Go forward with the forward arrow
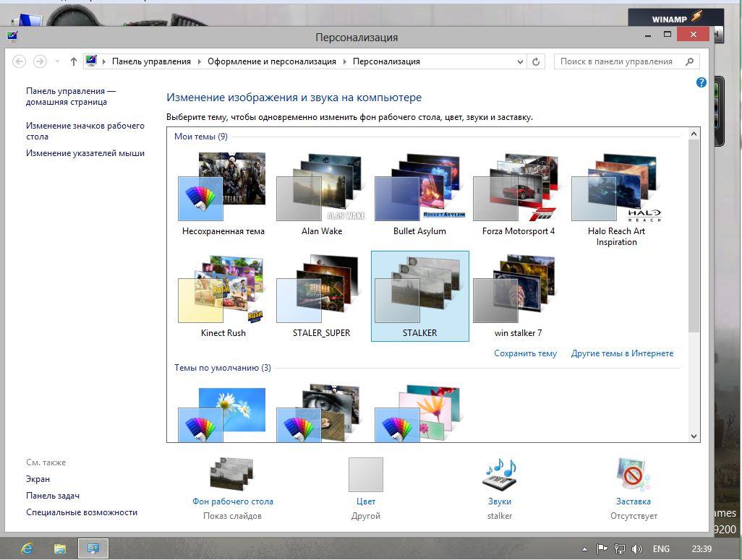This screenshot has width=742, height=560. [40, 61]
